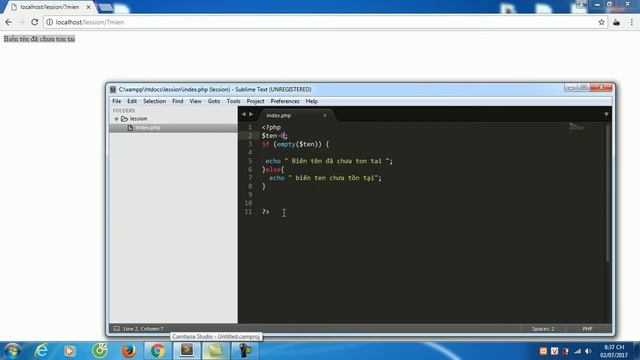View site information icon in address bar
The width and height of the screenshot is (640, 360).
pyautogui.click(x=49, y=22)
